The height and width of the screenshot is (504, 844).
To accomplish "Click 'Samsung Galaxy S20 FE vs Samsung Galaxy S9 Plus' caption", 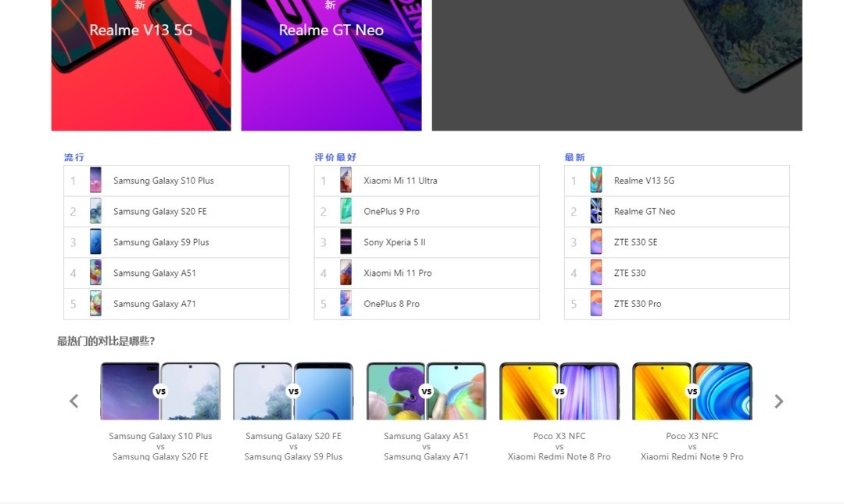I will (x=293, y=446).
